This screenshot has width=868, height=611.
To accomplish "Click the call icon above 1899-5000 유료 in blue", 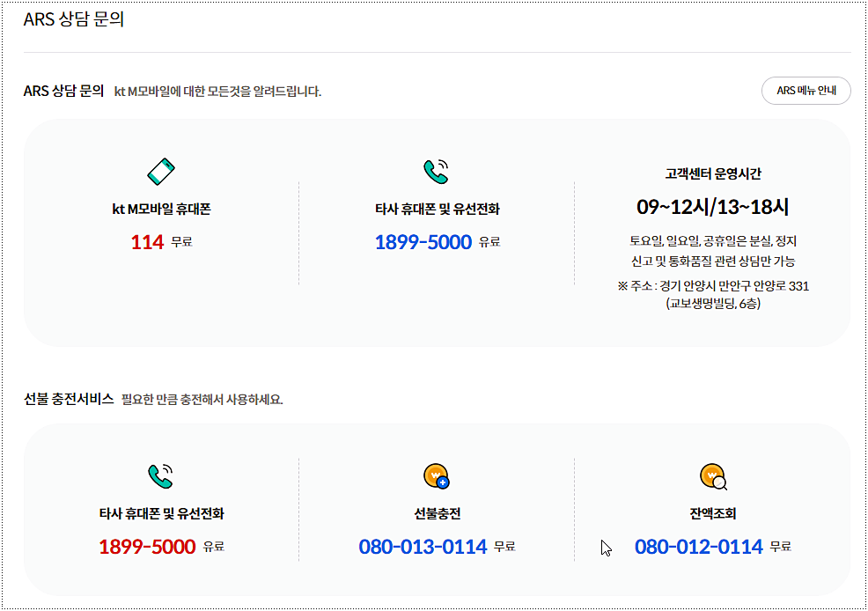I will coord(437,171).
